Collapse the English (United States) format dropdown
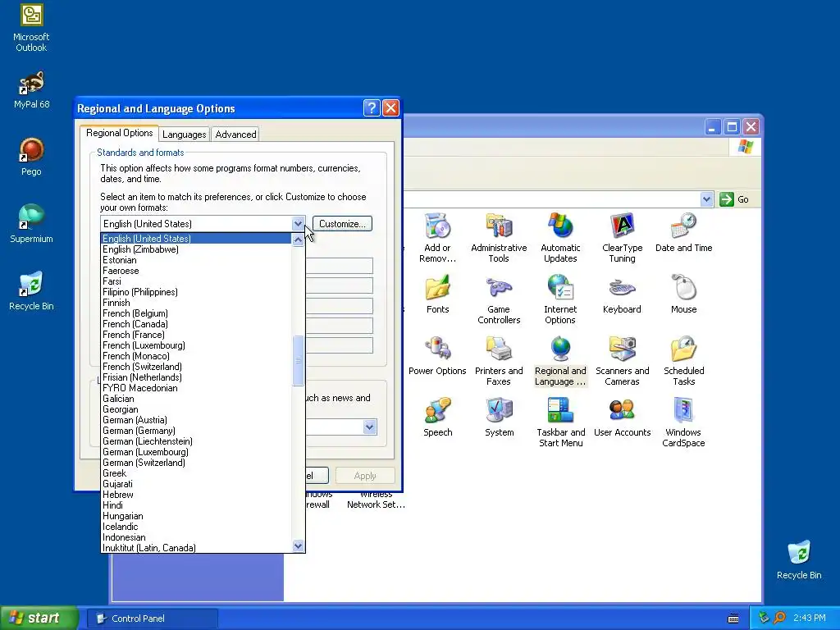840x630 pixels. pyautogui.click(x=298, y=223)
